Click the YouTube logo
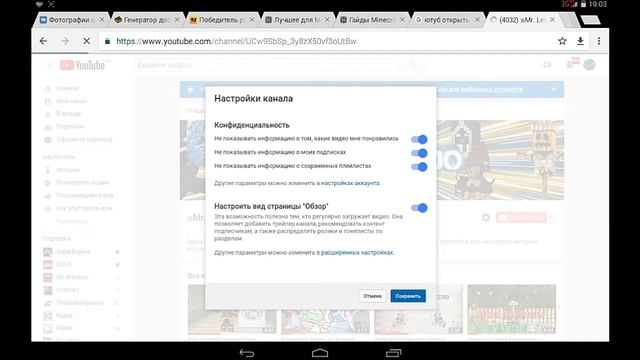 coord(82,65)
